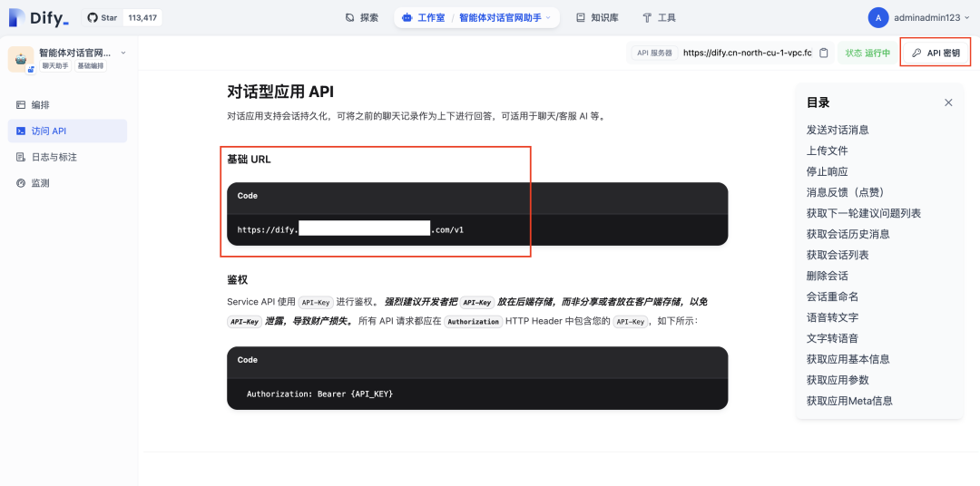This screenshot has height=486, width=980.
Task: Jump to 上传文件 section
Action: pos(827,151)
